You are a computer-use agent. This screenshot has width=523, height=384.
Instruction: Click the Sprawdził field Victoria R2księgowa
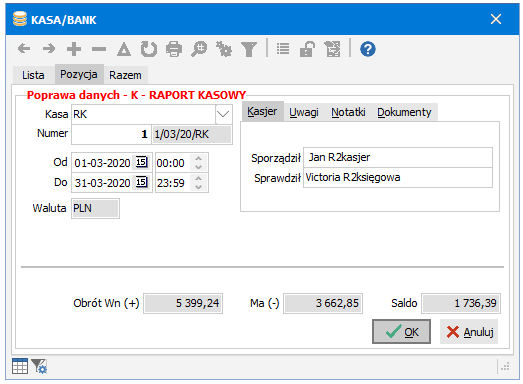[x=398, y=177]
